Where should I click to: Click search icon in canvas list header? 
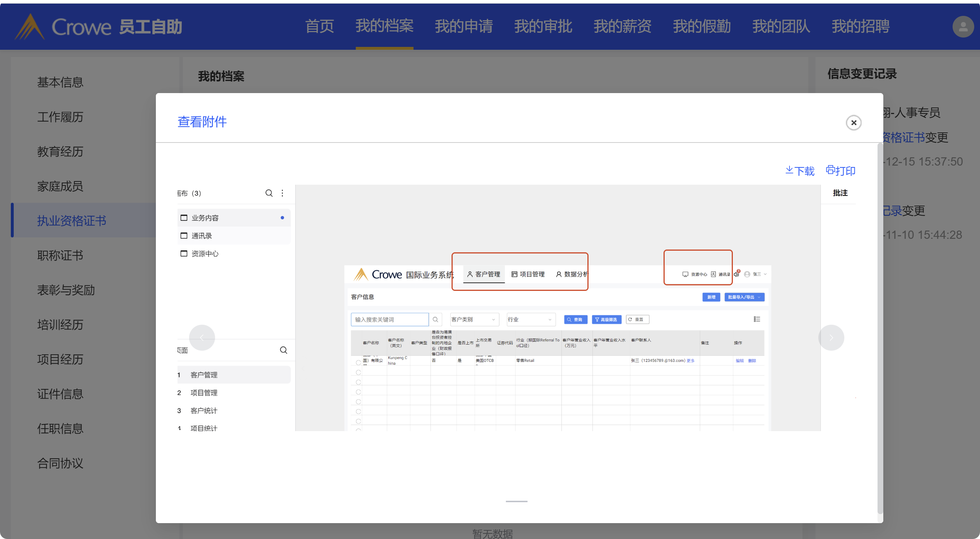pyautogui.click(x=268, y=193)
